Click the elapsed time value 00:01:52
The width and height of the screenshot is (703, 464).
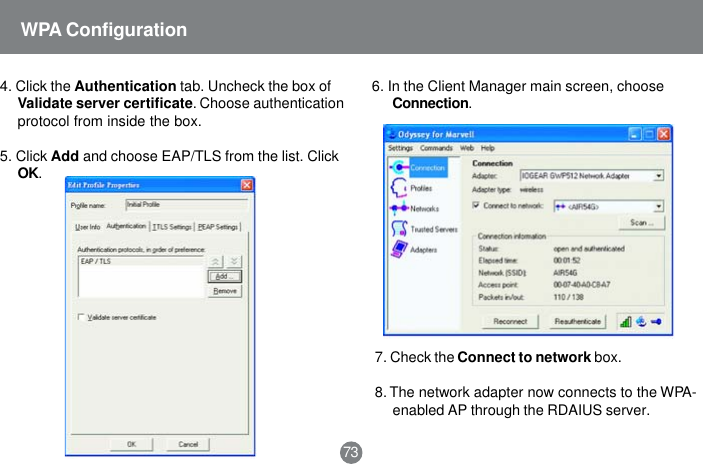(x=567, y=260)
